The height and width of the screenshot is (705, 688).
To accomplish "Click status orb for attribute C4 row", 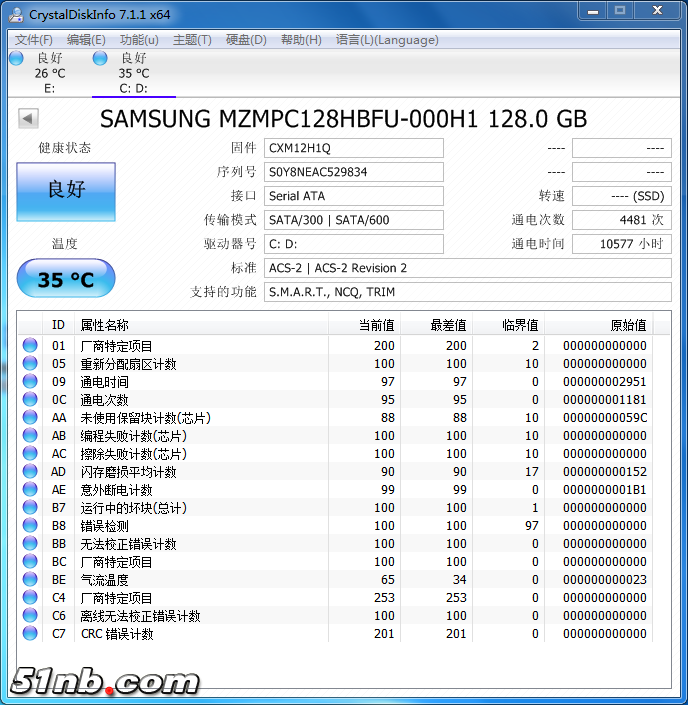I will [x=30, y=597].
